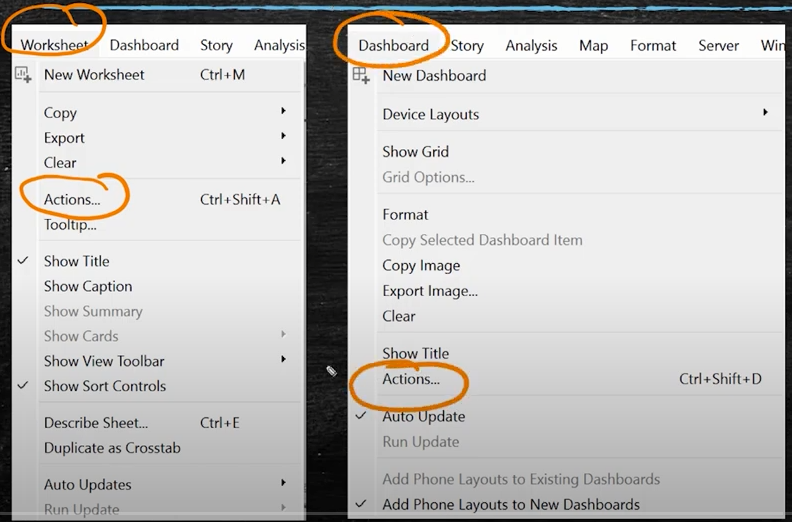Toggle Add Phone Layouts to New Dashboards
The image size is (792, 522).
pos(510,504)
